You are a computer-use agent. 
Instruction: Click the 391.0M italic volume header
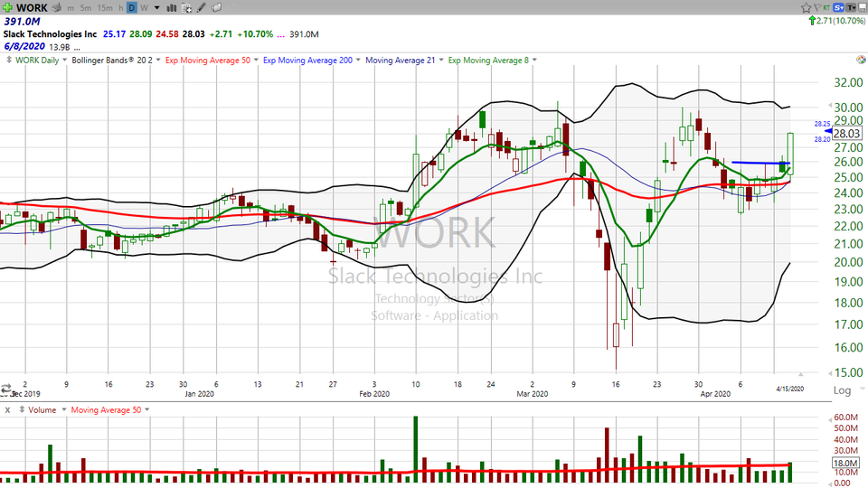click(x=22, y=22)
